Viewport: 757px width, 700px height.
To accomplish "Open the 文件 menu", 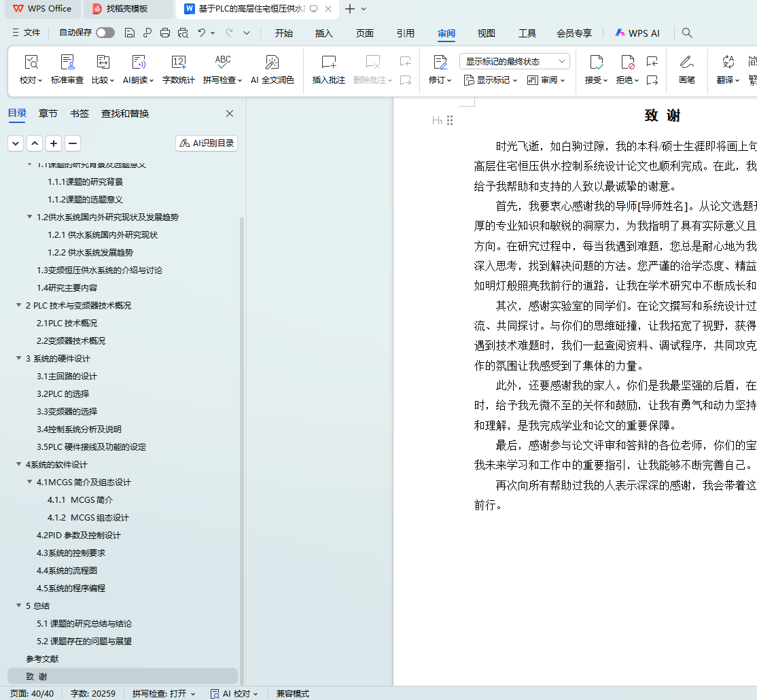I will tap(27, 33).
